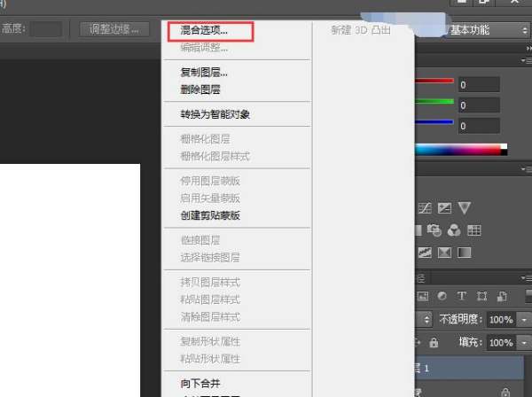Choose 粘贴图层样式 in the context menu
Screen dimensions: 532x397
(210, 300)
